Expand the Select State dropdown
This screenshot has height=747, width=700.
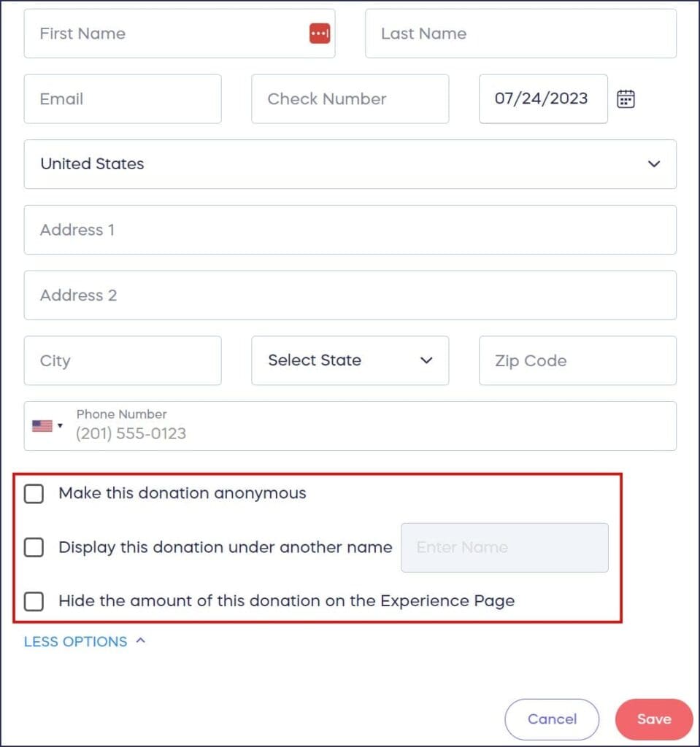426,360
